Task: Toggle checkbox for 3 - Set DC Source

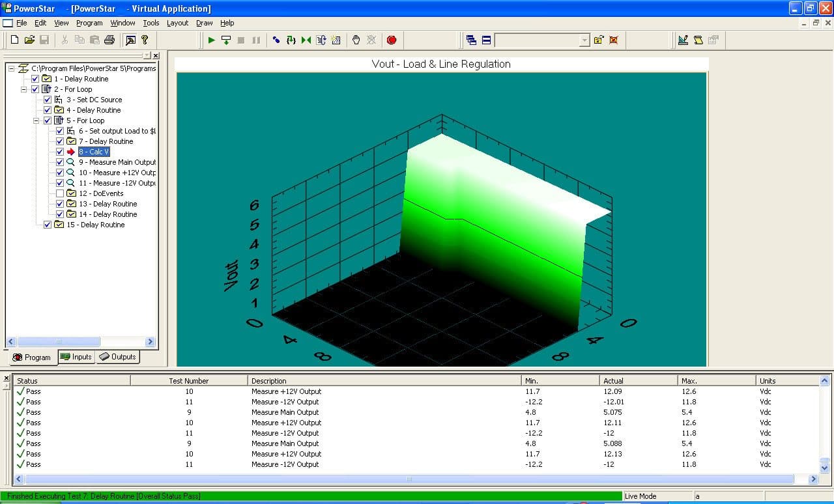Action: click(48, 100)
